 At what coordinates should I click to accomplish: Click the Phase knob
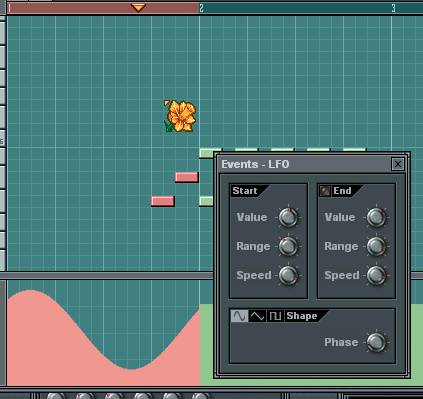tap(376, 342)
